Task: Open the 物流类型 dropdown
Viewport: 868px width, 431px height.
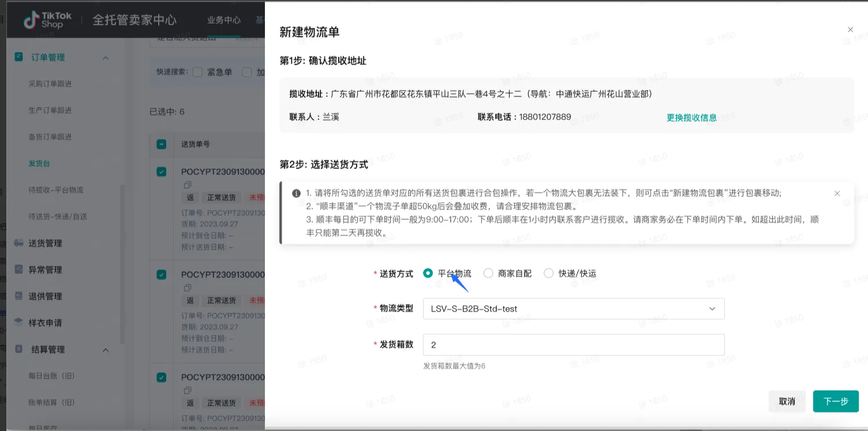Action: click(574, 309)
